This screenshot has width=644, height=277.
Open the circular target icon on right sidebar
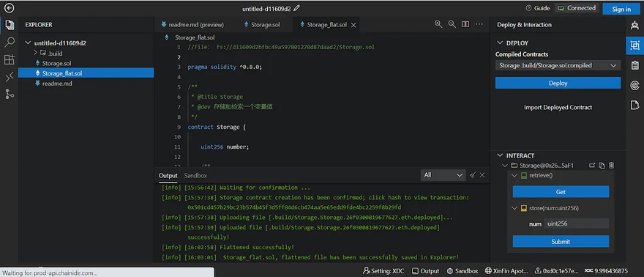point(635,86)
